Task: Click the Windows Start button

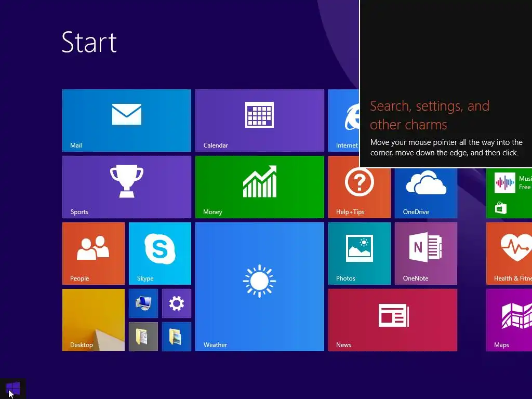Action: (x=13, y=389)
